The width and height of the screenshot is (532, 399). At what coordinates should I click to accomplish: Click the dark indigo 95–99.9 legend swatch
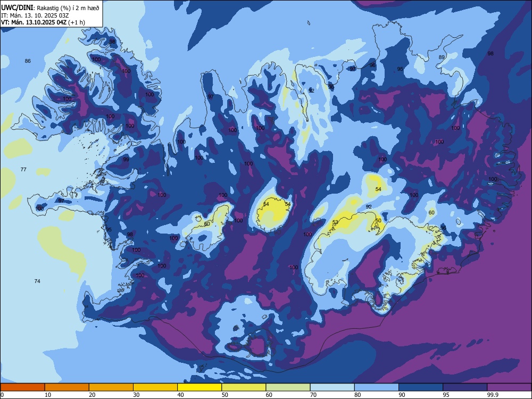point(465,387)
